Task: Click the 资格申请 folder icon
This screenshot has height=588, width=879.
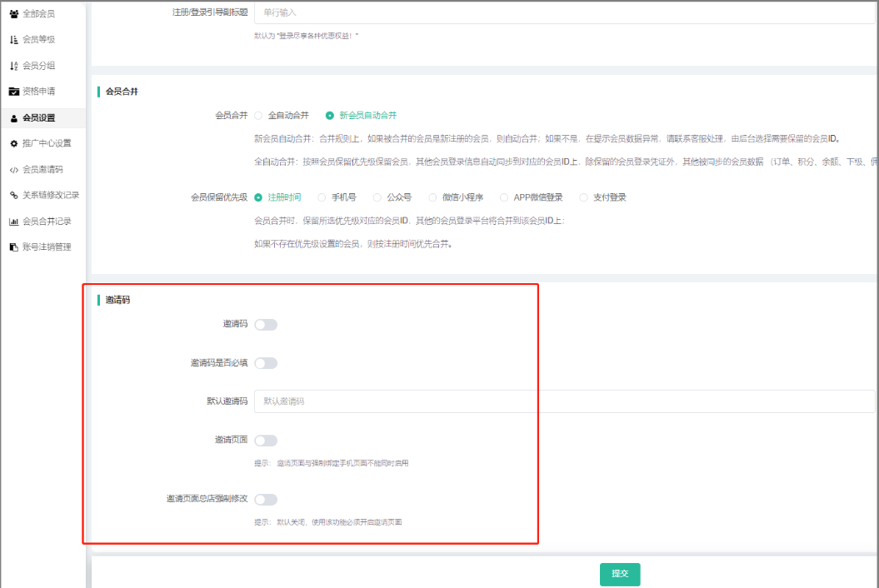Action: [13, 92]
